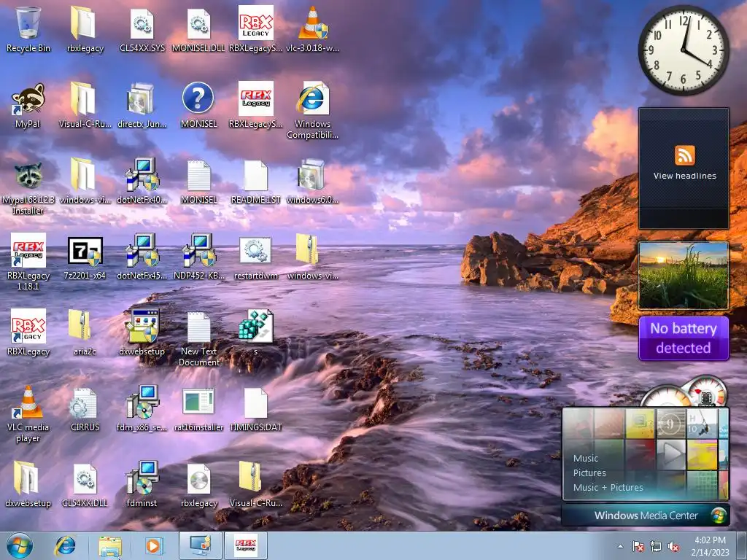Open the VLC media player shortcut
This screenshot has width=747, height=560.
tap(28, 414)
